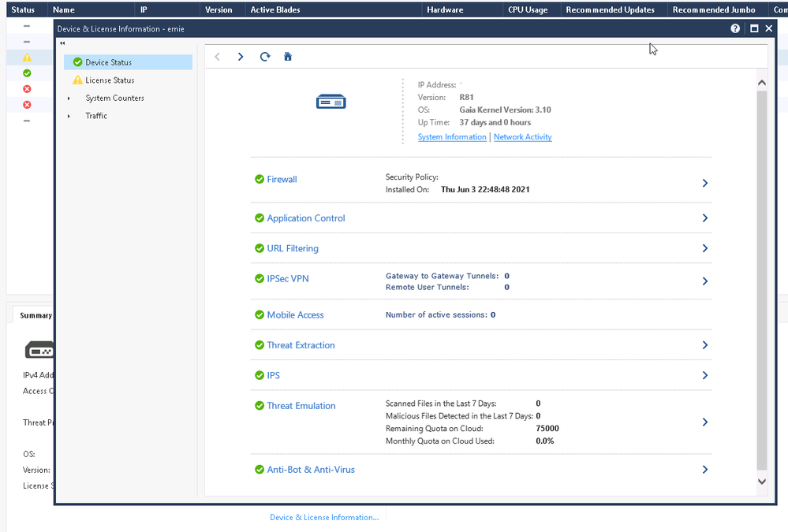Select gateway row with yellow warning status

click(x=27, y=58)
